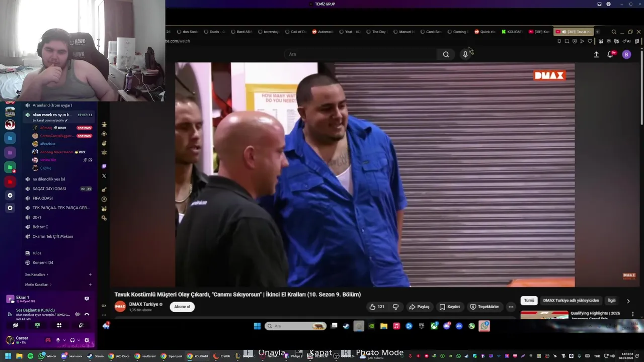The width and height of the screenshot is (644, 362).
Task: Click user Johnny Silver-hand in voice channel
Action: pos(56,152)
